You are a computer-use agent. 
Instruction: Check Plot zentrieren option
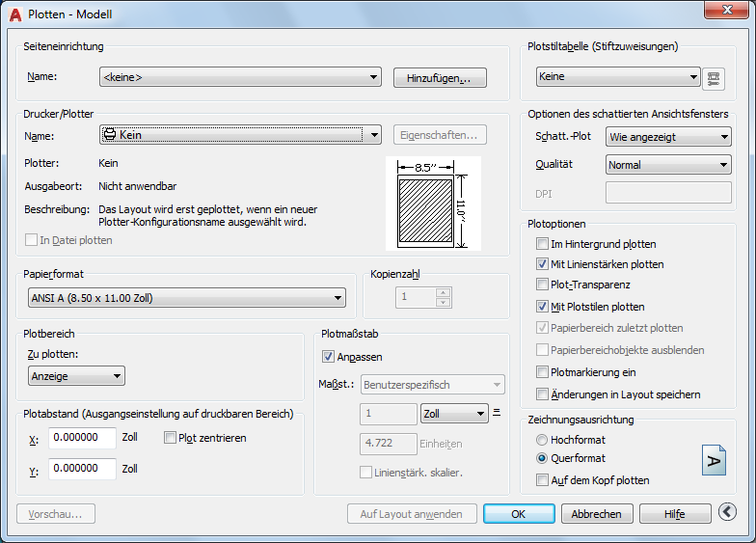coord(170,438)
